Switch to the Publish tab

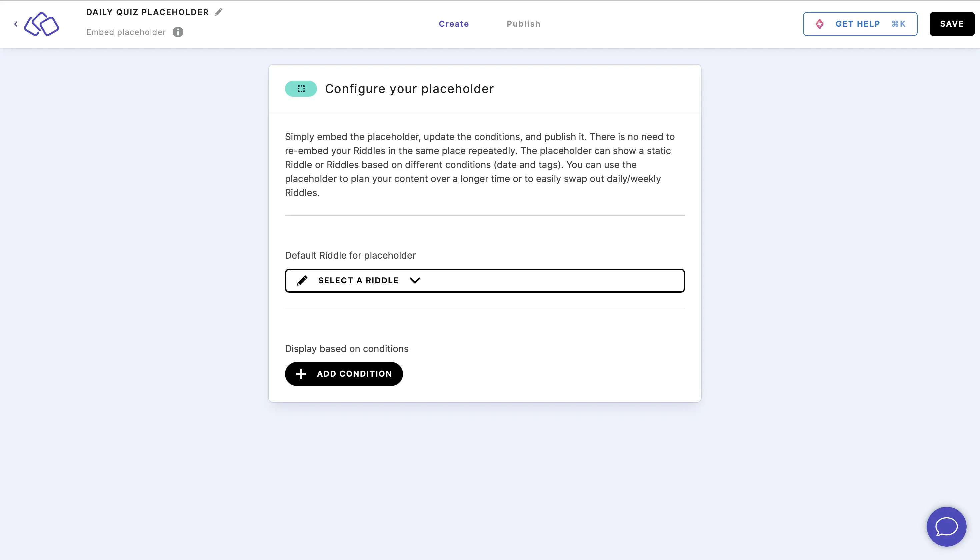pos(524,24)
